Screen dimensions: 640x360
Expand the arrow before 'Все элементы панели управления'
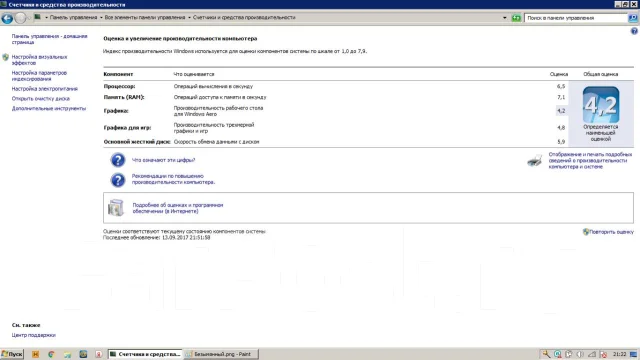(x=101, y=18)
